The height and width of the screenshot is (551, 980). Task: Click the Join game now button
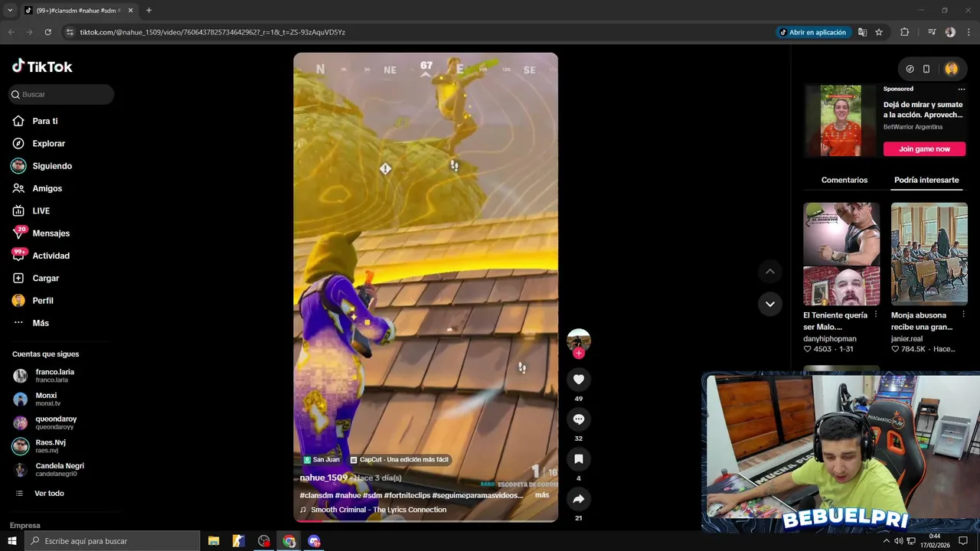(924, 149)
